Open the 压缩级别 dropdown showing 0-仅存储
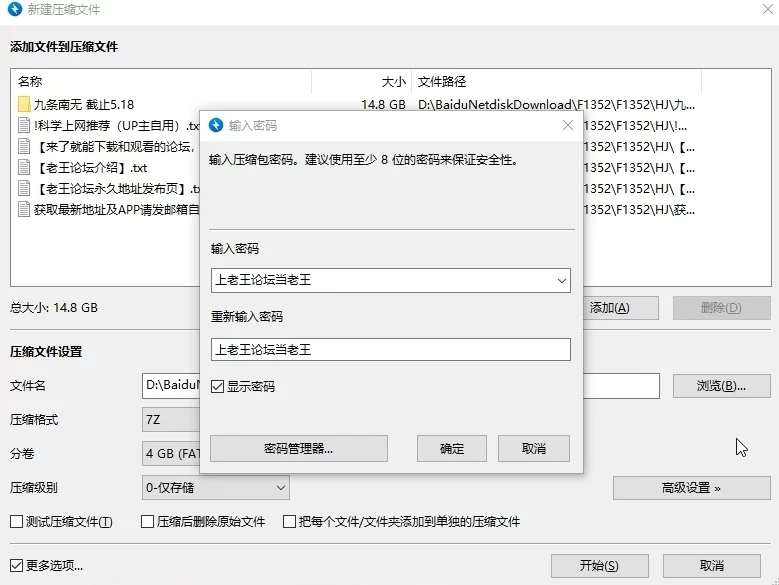This screenshot has height=585, width=779. pyautogui.click(x=216, y=488)
